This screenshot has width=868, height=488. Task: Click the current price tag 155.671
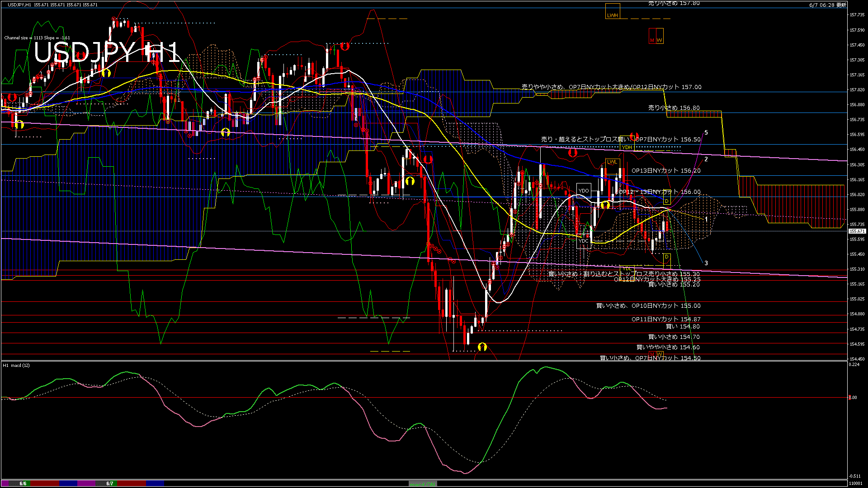coord(857,231)
